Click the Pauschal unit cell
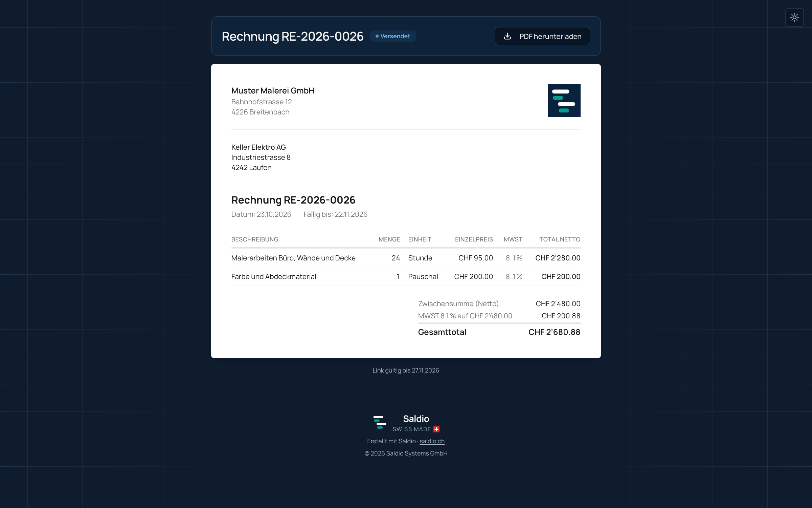Viewport: 812px width, 508px height. pos(423,276)
